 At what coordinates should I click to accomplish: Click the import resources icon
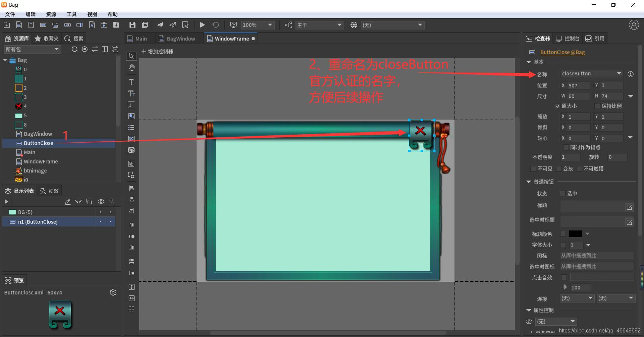click(x=116, y=25)
